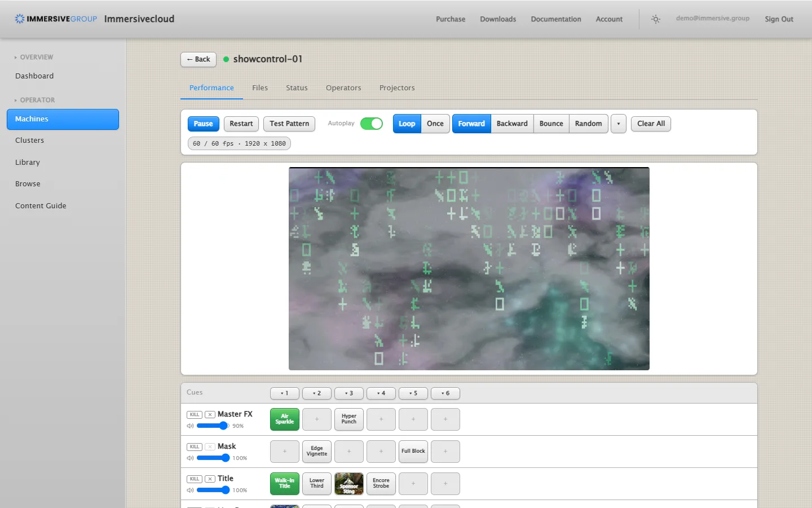
Task: Set playback direction to Backward
Action: pyautogui.click(x=512, y=124)
